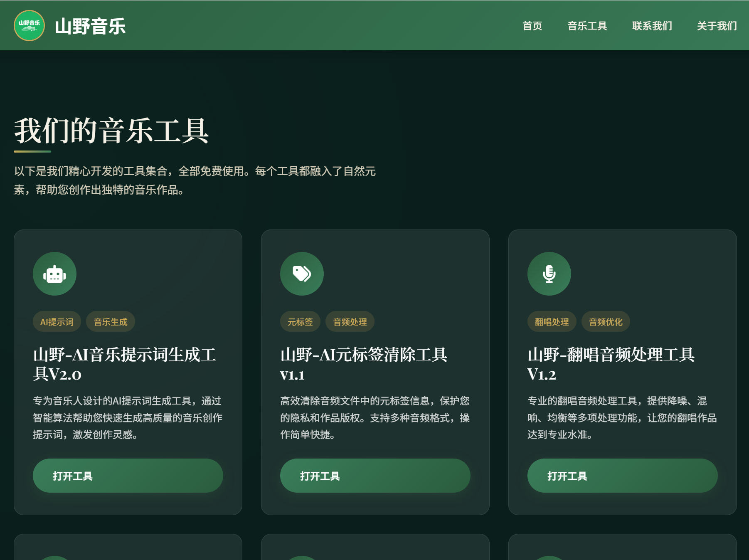Open the 联系我们 navigation menu item
Screen dimensions: 749x560
tap(652, 26)
